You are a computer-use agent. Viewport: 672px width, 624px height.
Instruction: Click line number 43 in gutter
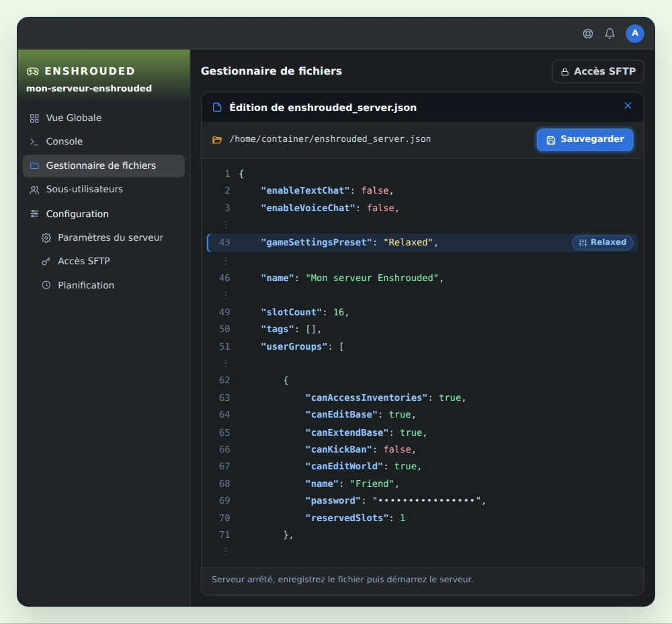(x=224, y=242)
